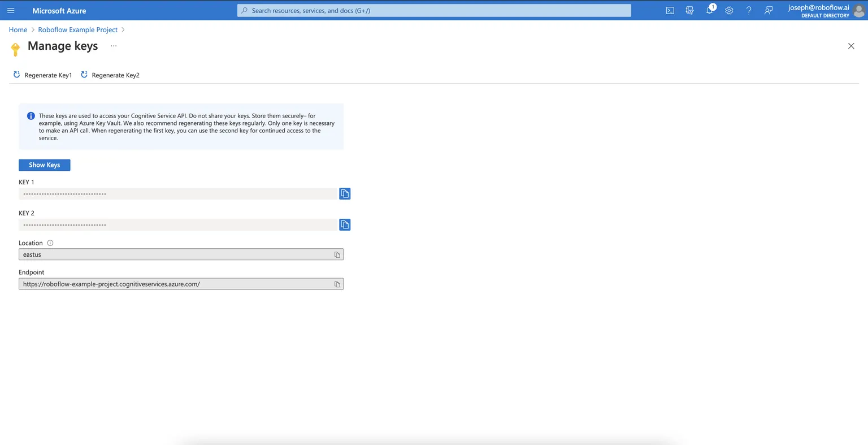Regenerate Key1

43,75
